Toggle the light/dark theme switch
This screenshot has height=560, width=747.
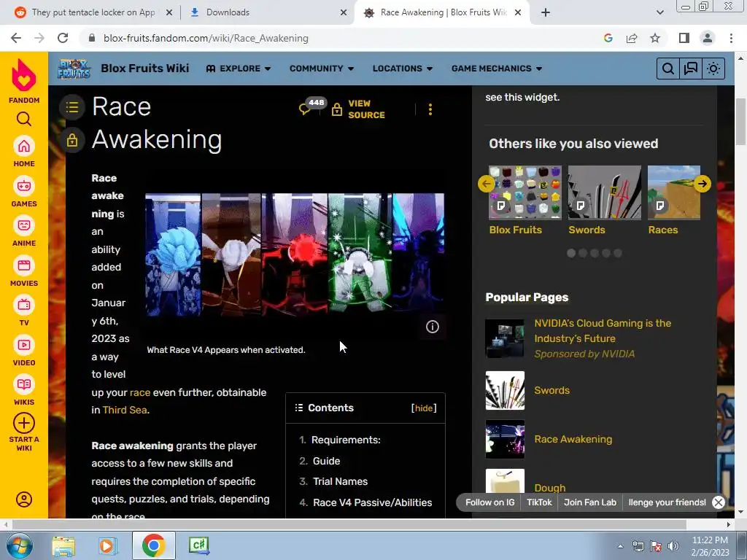point(713,69)
